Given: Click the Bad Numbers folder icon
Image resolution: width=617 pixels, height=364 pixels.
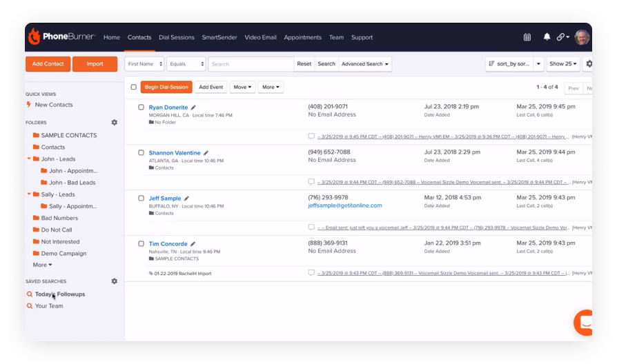Looking at the screenshot, I should point(36,217).
